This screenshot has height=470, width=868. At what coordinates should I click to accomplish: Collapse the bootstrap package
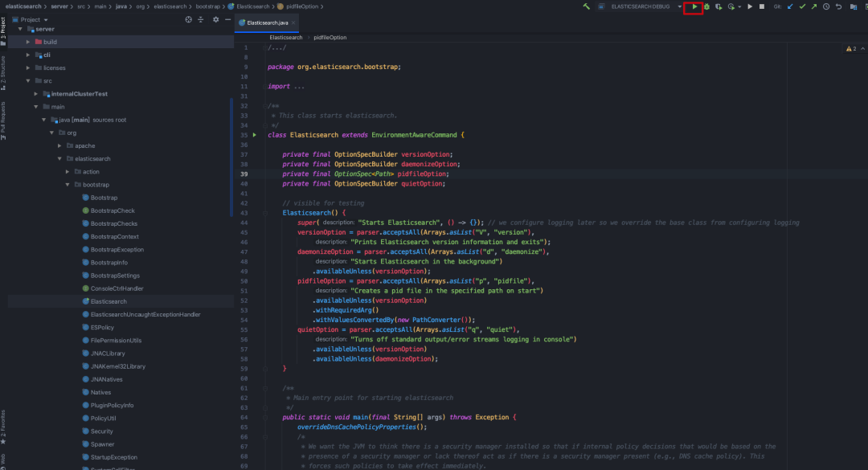point(68,185)
